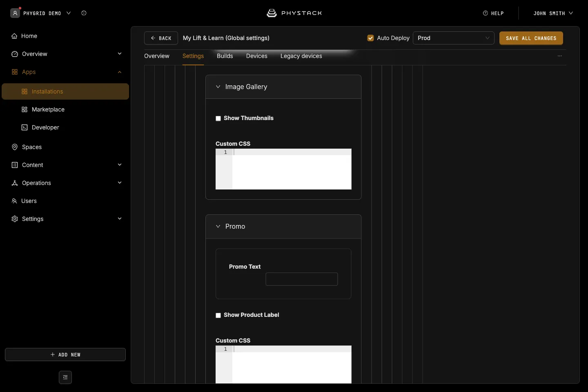The height and width of the screenshot is (392, 588).
Task: Open the three-dot more options menu
Action: point(560,56)
